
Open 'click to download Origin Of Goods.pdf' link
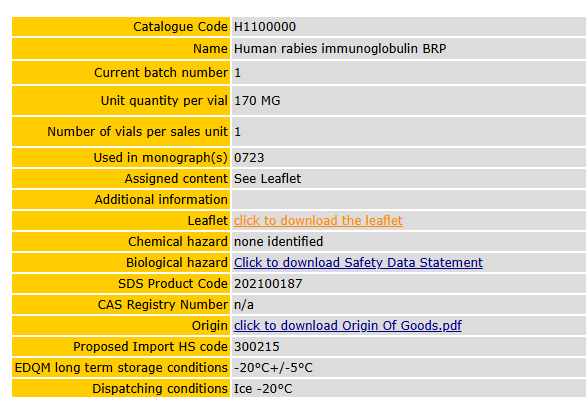(348, 325)
